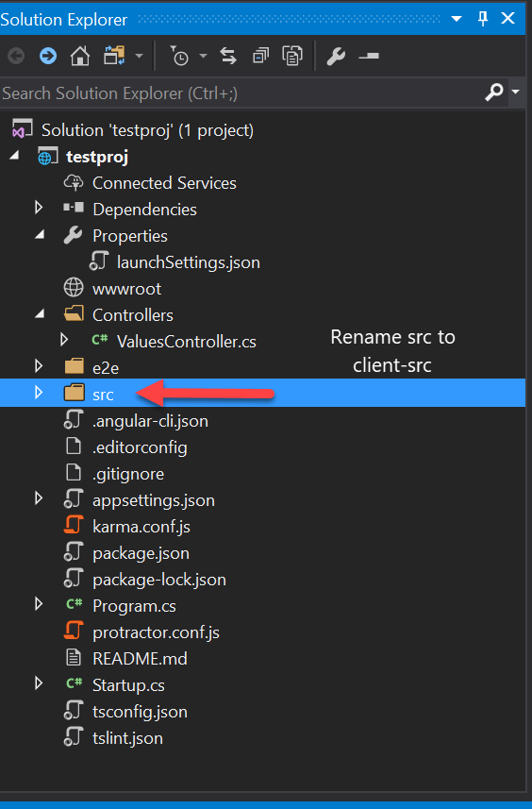Click Sync with Active Document icon
532x809 pixels.
228,56
